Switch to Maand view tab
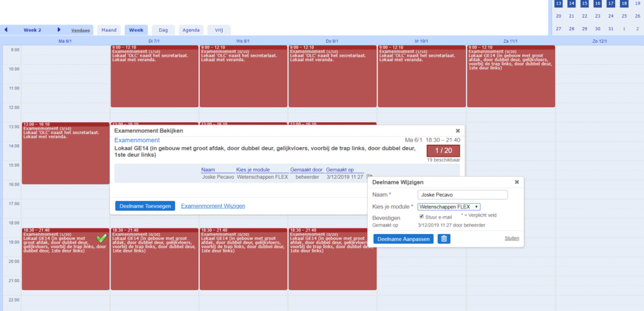 (x=109, y=30)
